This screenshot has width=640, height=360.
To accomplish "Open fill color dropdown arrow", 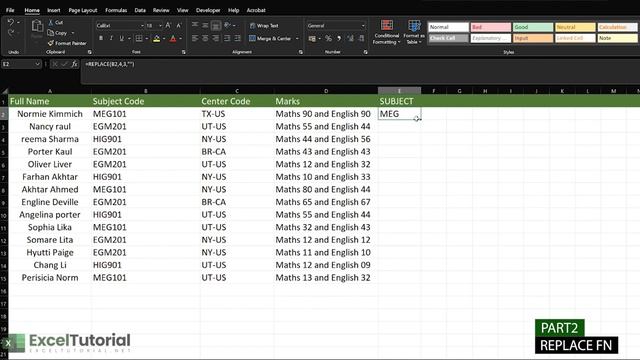I will (164, 39).
